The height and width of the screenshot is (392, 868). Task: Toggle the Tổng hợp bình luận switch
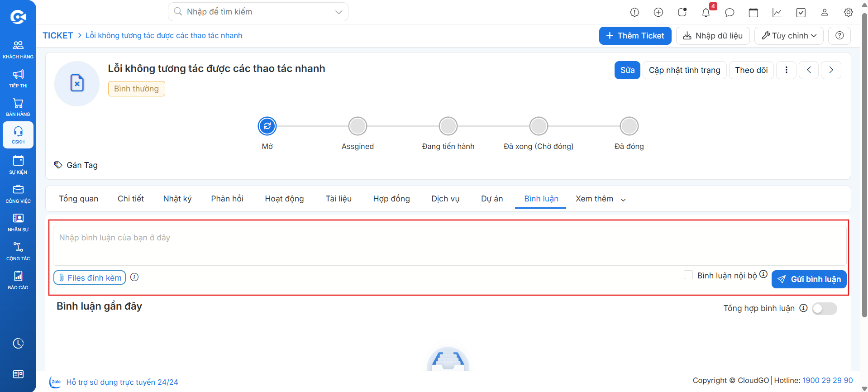click(x=824, y=309)
